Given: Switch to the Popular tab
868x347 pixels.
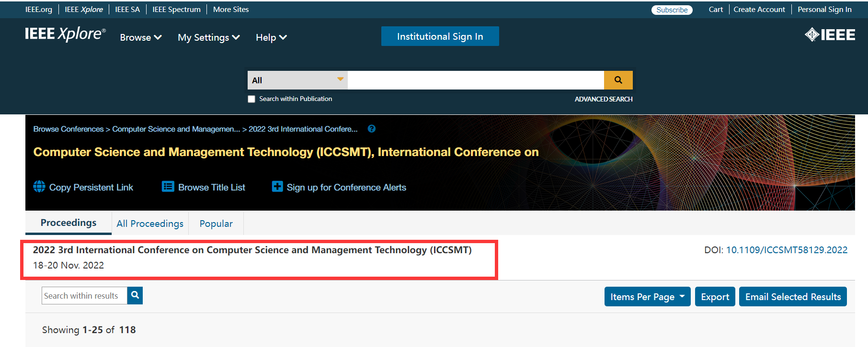Looking at the screenshot, I should click(216, 224).
